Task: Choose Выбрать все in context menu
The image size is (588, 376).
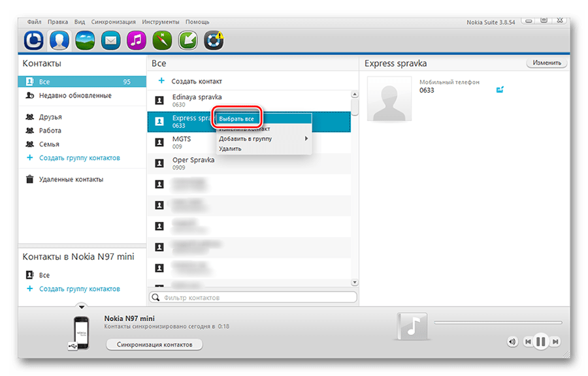Action: click(264, 119)
